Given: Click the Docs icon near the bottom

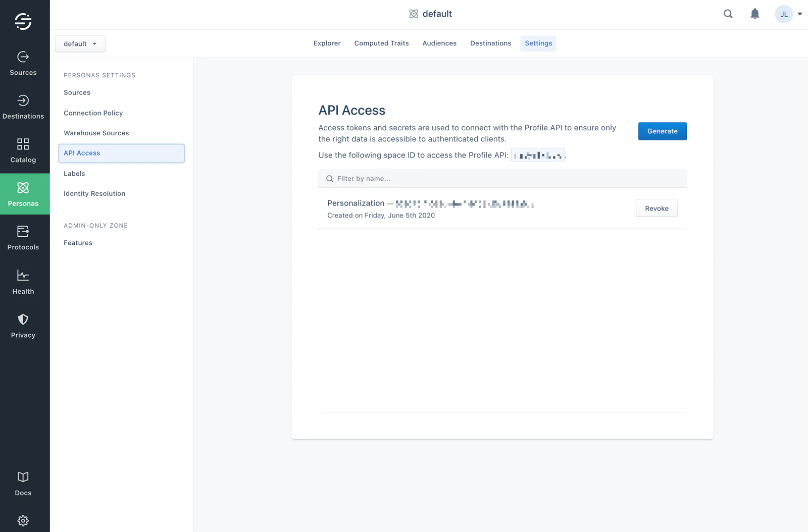Looking at the screenshot, I should (23, 483).
